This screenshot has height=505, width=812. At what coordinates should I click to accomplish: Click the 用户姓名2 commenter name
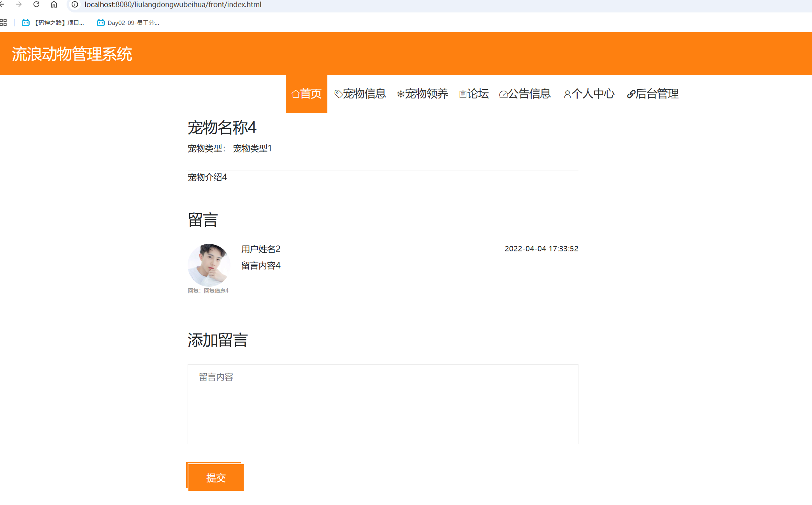tap(261, 249)
